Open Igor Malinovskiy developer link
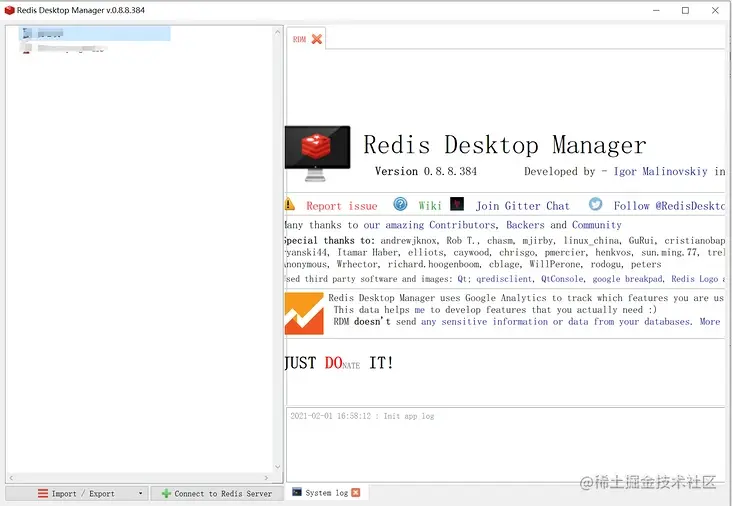Screen dimensions: 732x506 coord(660,171)
